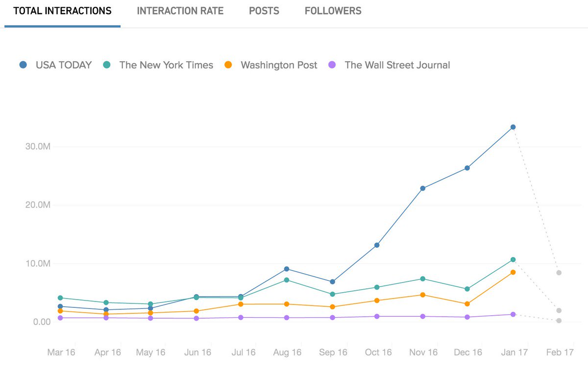Toggle the USA TODAY legend dot
588x371 pixels.
(x=23, y=65)
